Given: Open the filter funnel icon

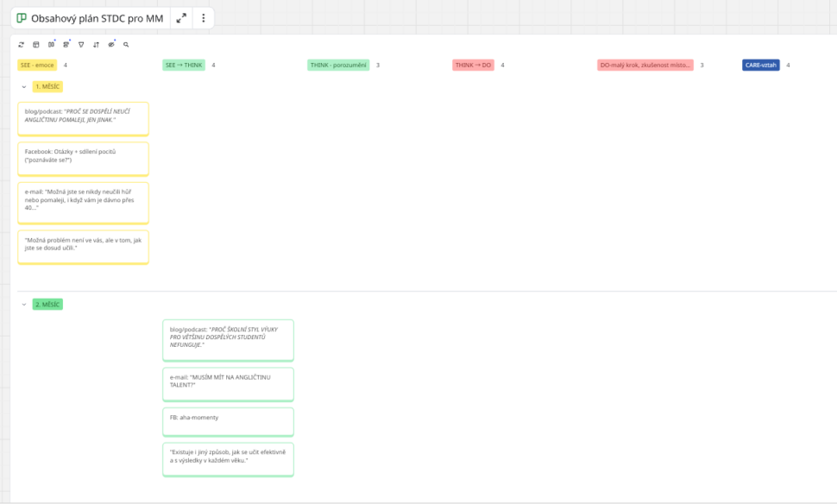Looking at the screenshot, I should pyautogui.click(x=81, y=44).
